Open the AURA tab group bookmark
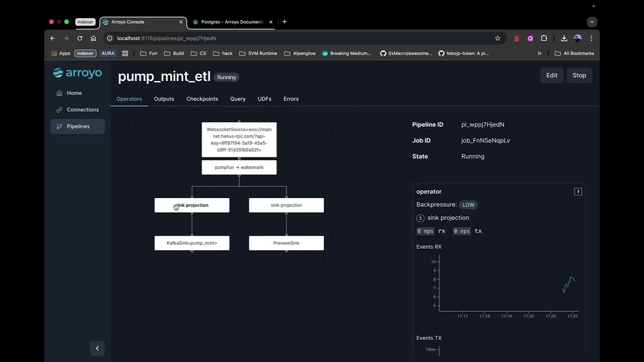644x362 pixels. (108, 53)
